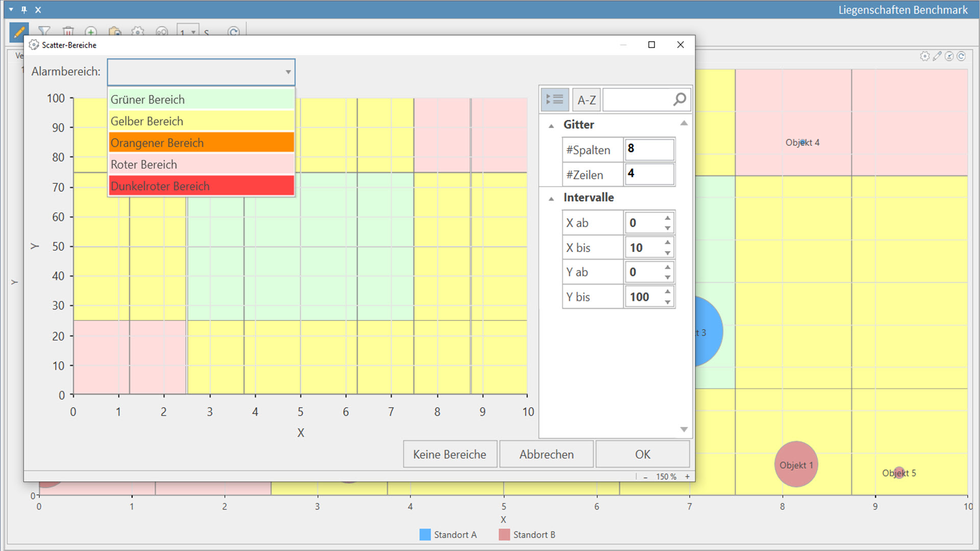
Task: Open the Alarmbereich dropdown arrow
Action: click(288, 72)
